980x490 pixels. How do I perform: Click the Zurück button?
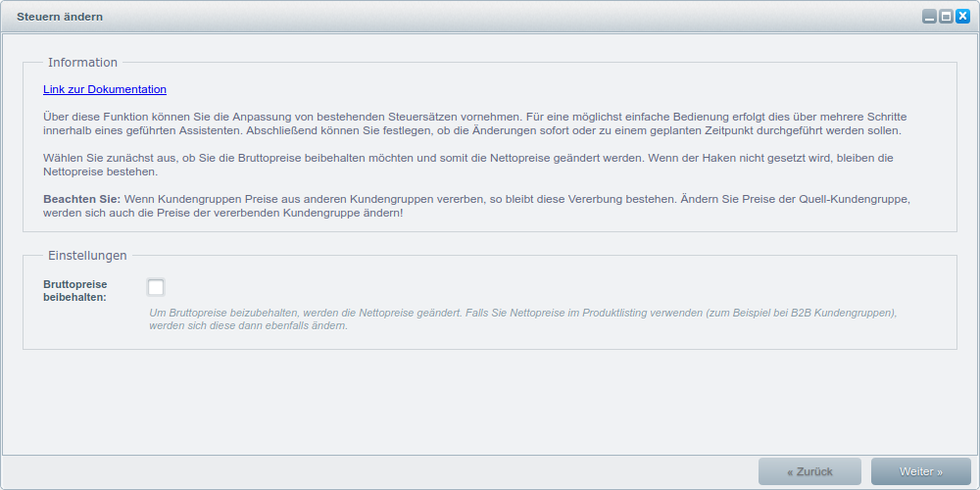coord(810,471)
